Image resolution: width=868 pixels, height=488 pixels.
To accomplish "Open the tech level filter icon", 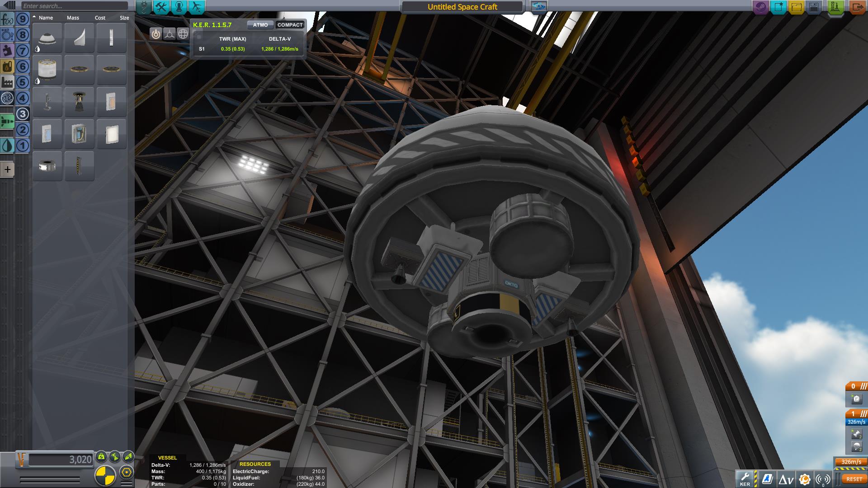I will (x=7, y=98).
